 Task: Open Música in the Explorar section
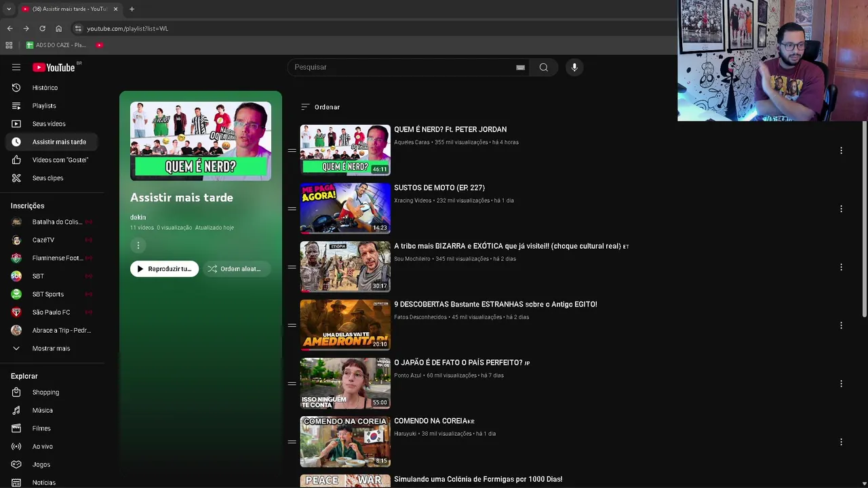tap(52, 410)
